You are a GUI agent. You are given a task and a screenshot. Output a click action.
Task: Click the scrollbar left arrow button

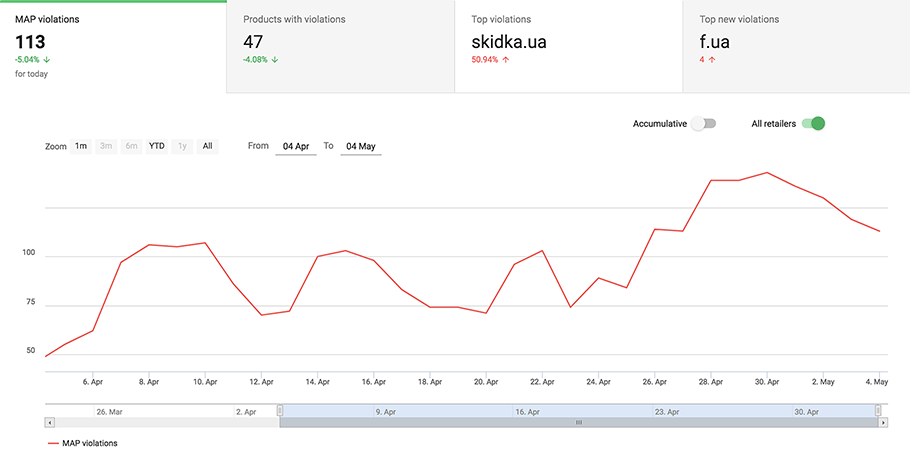coord(50,422)
